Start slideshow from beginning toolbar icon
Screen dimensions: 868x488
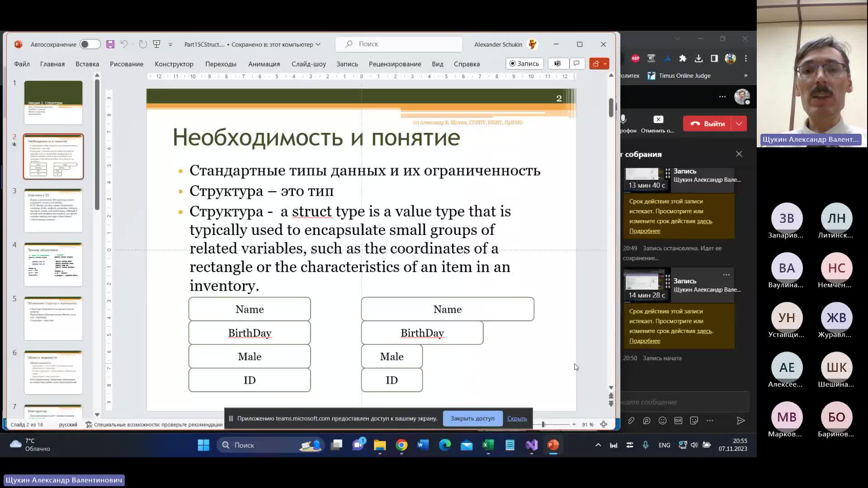(157, 44)
